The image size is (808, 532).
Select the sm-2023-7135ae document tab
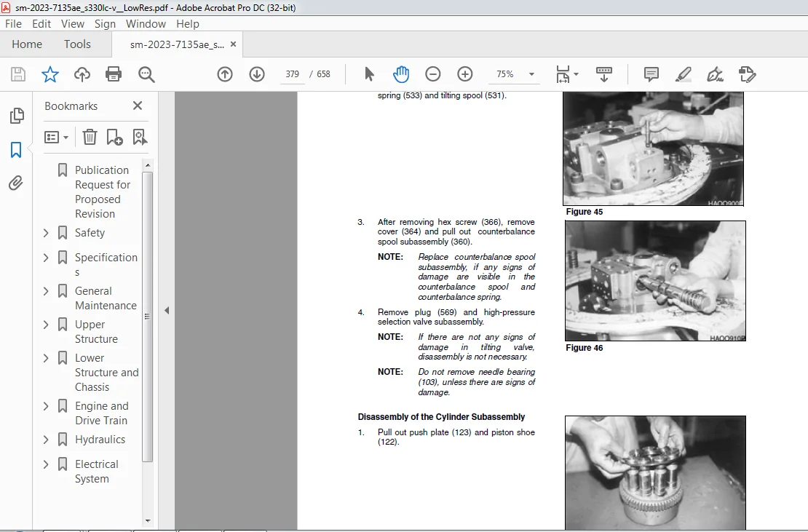pyautogui.click(x=177, y=44)
